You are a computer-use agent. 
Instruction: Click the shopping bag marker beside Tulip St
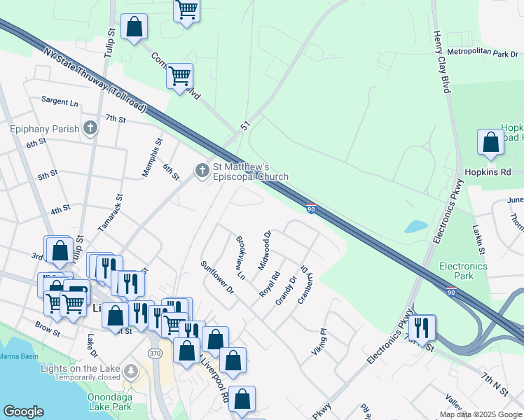pyautogui.click(x=134, y=28)
